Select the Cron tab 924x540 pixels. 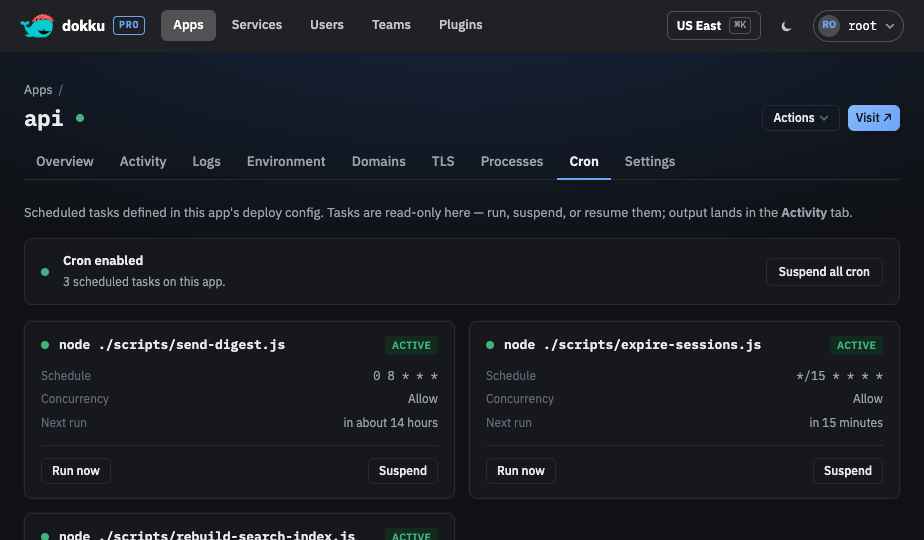583,162
